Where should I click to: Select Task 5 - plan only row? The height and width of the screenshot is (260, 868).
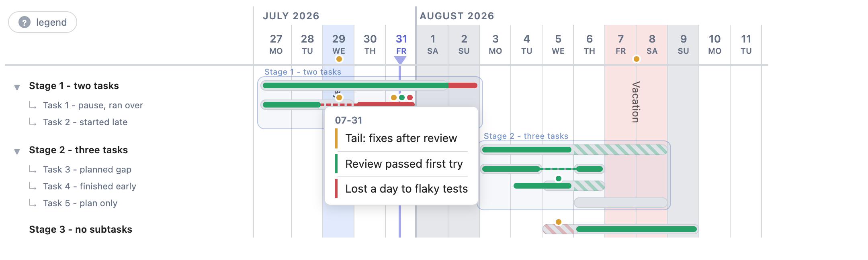coord(80,203)
